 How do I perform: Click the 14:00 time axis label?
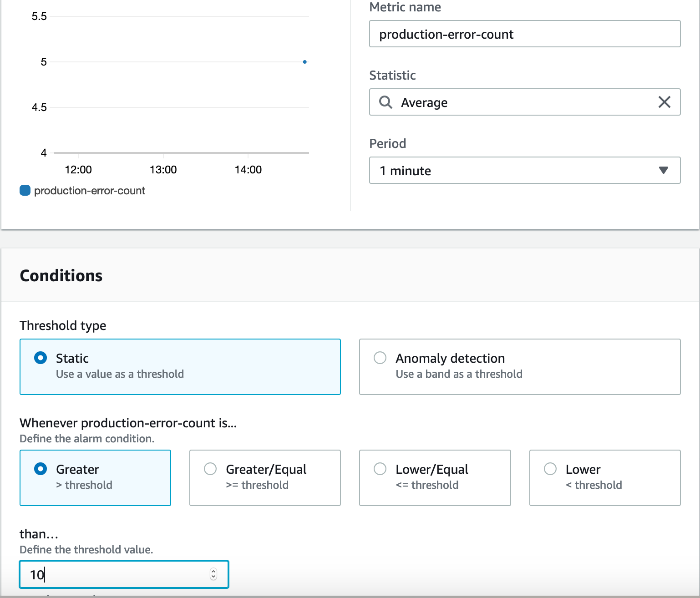coord(248,170)
